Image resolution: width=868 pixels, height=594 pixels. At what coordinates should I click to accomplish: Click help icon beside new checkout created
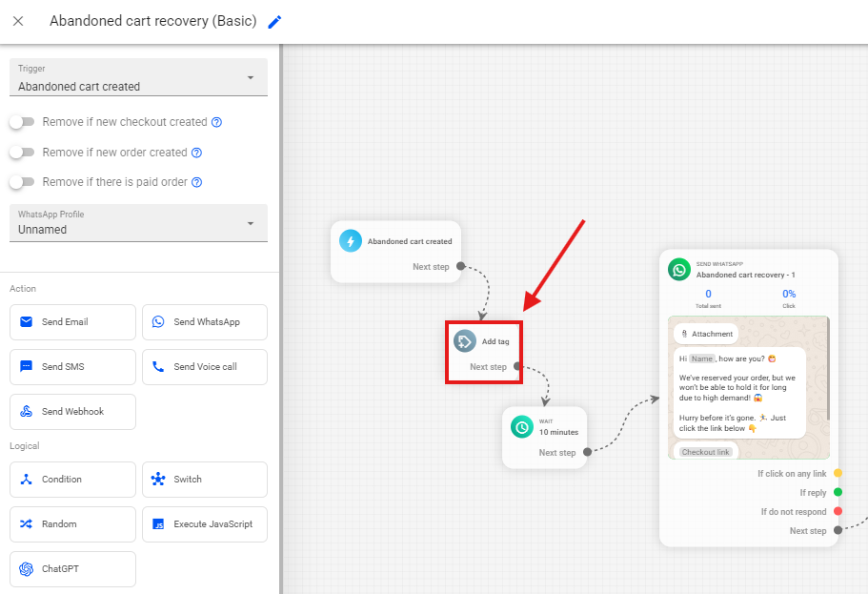pyautogui.click(x=216, y=123)
